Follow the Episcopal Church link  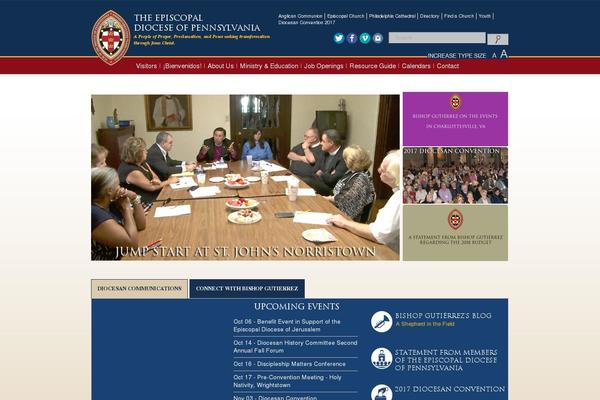point(346,16)
